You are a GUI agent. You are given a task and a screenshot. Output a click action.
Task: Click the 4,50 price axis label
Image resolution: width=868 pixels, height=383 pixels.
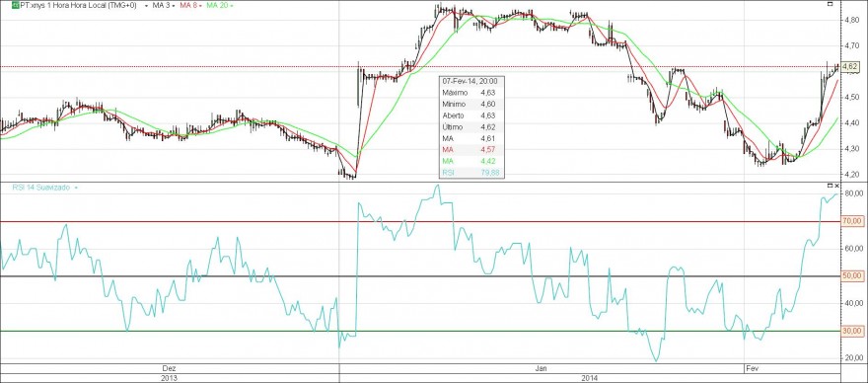[851, 97]
